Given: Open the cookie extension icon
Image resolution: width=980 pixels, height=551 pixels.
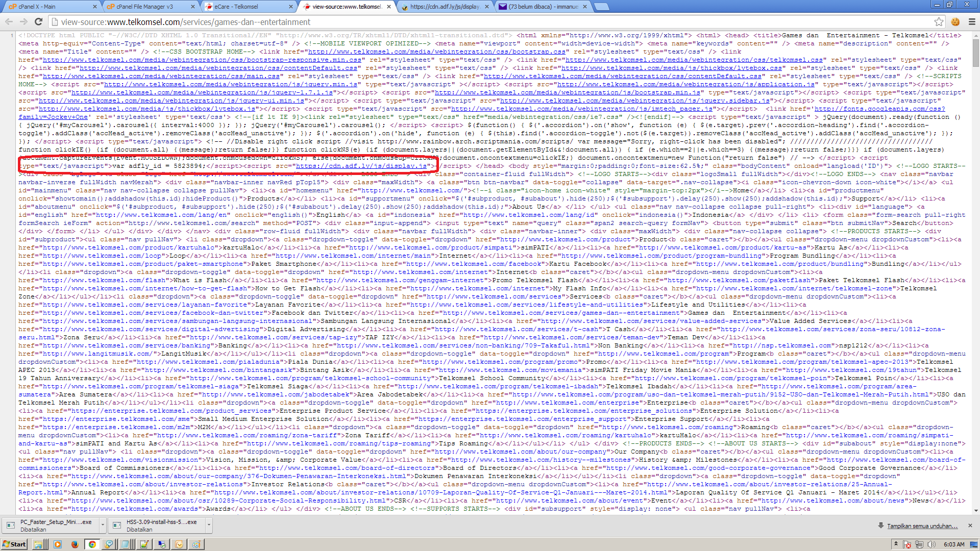Looking at the screenshot, I should pos(955,22).
